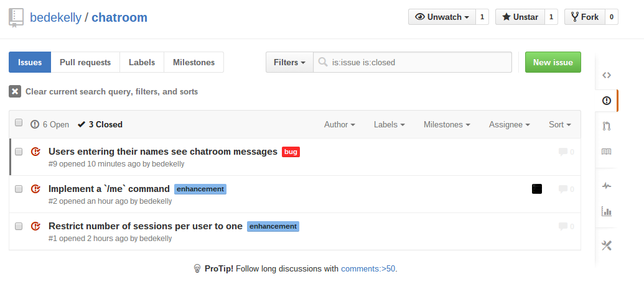The height and width of the screenshot is (292, 644).
Task: Switch to the Labels tab
Action: coord(142,62)
